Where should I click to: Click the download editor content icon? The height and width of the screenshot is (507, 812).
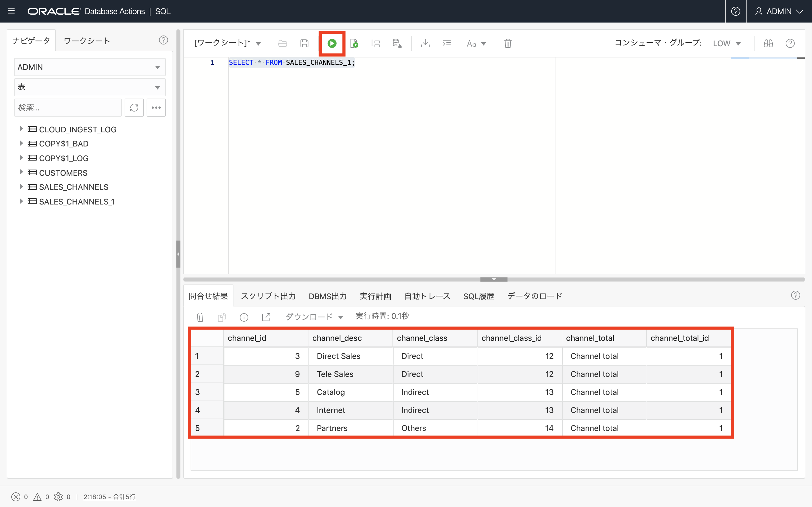pyautogui.click(x=425, y=43)
